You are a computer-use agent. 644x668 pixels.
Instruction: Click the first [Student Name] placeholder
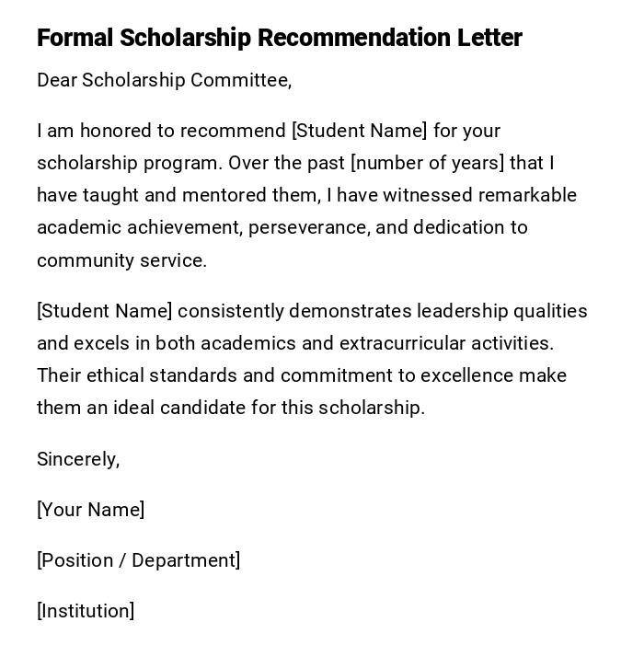click(x=359, y=131)
